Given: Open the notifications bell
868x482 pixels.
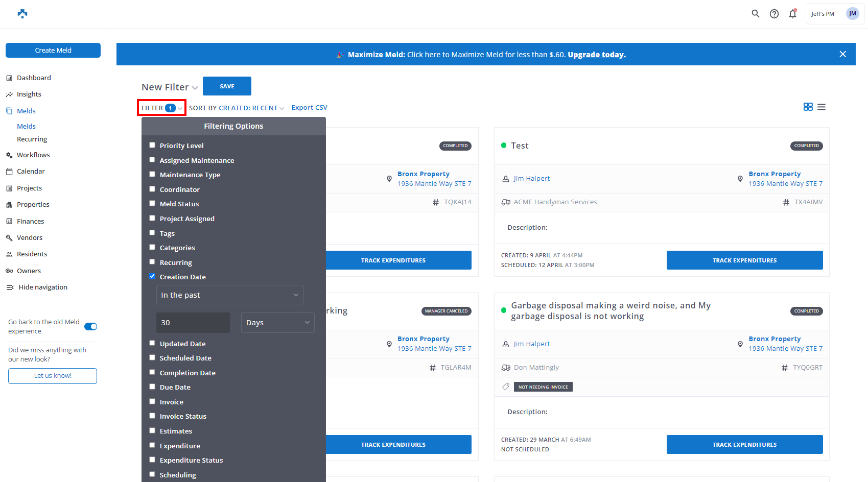Looking at the screenshot, I should pos(792,14).
